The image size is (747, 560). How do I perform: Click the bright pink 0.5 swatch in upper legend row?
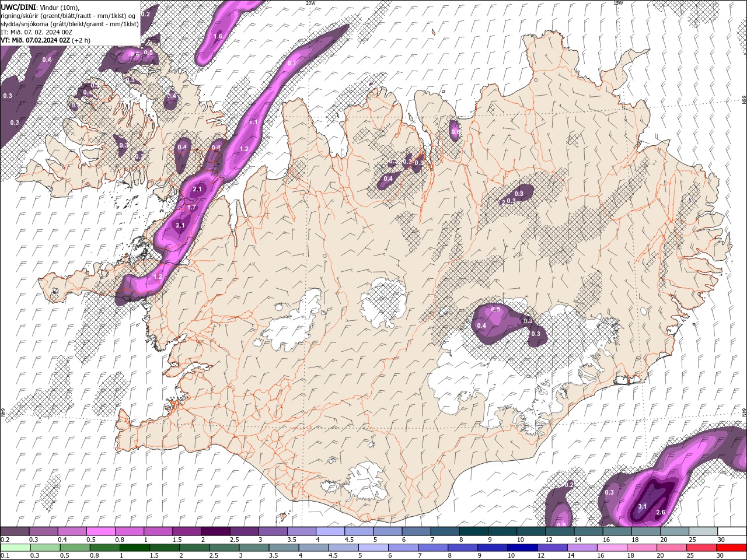pos(100,531)
